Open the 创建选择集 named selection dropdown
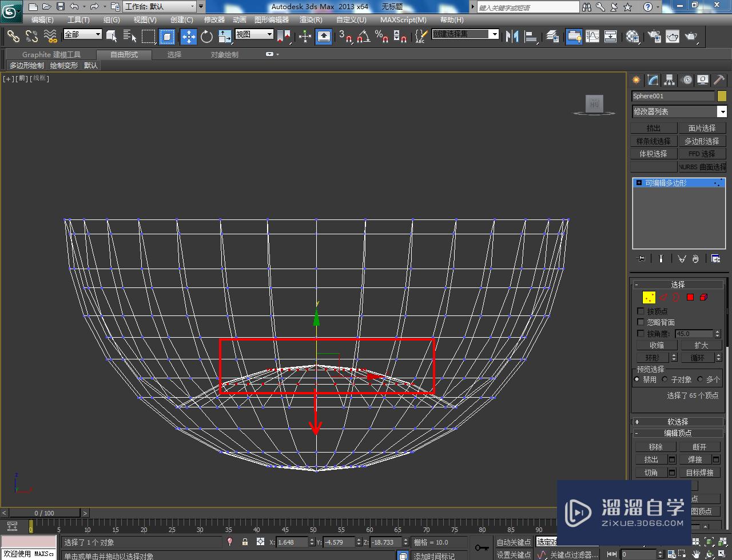The width and height of the screenshot is (732, 560). [466, 34]
